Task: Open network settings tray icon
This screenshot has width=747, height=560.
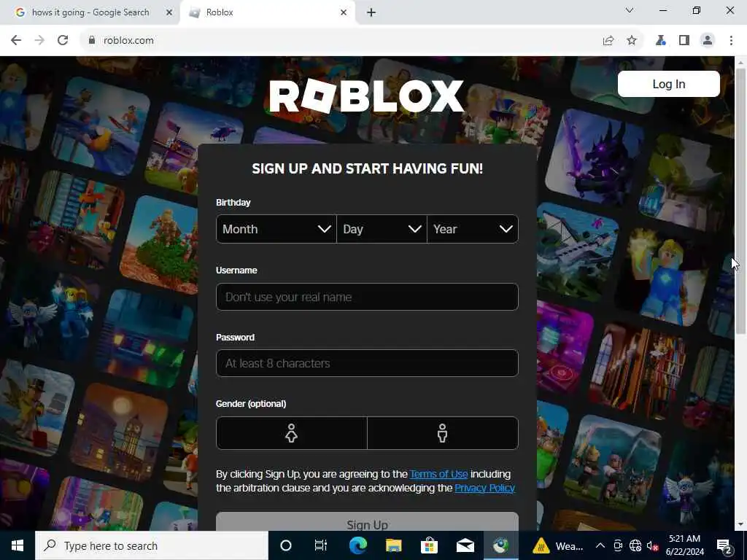Action: 635,545
